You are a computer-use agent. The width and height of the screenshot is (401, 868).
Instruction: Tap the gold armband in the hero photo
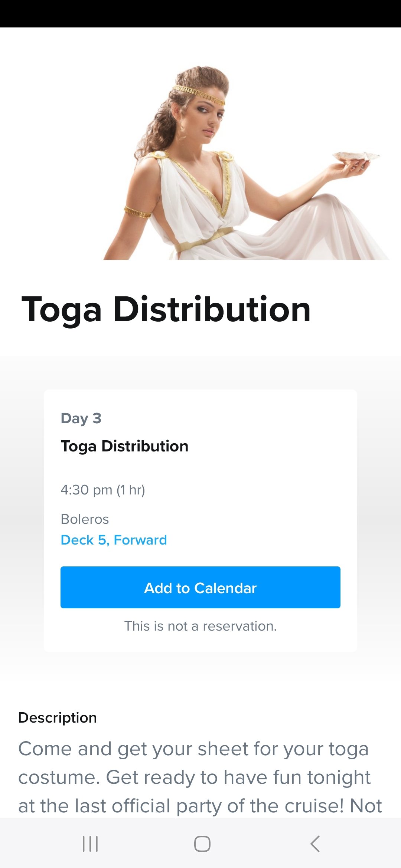[x=137, y=212]
